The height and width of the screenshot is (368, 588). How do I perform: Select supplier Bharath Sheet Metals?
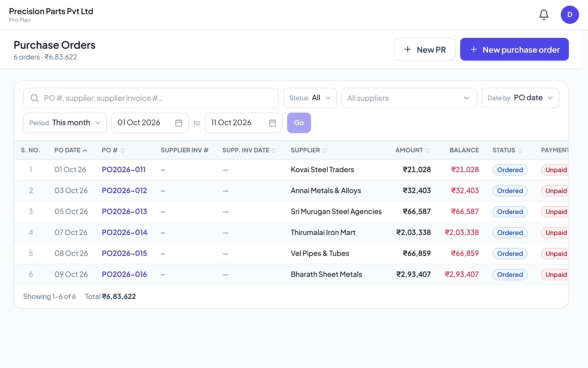(x=326, y=274)
